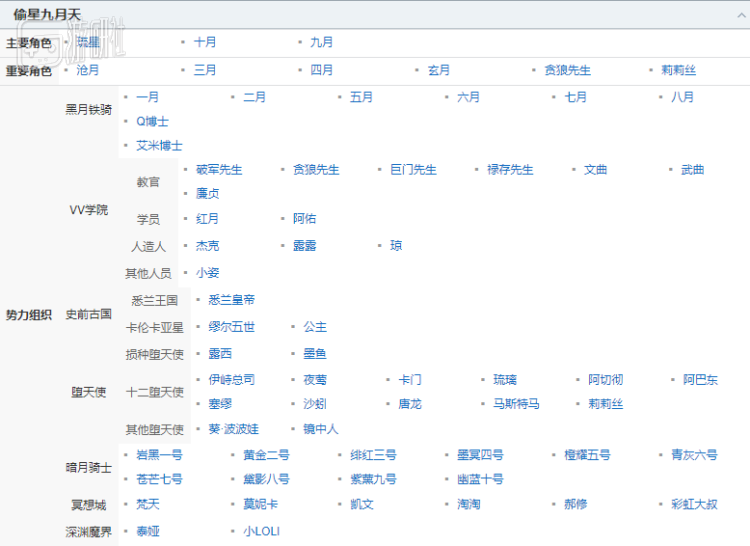Open the 阿巴东 link

(700, 380)
